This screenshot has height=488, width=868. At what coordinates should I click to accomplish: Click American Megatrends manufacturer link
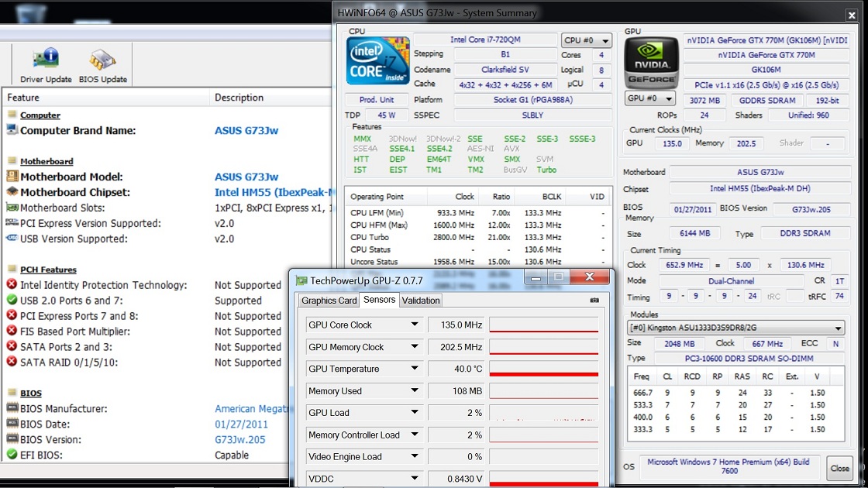click(x=251, y=408)
